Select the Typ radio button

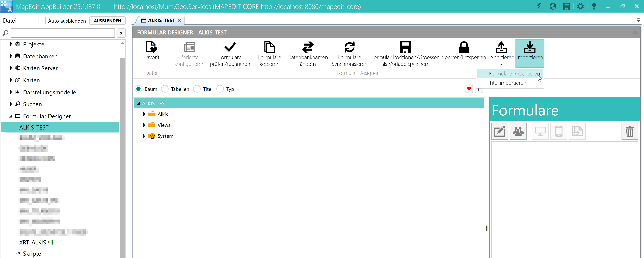(x=220, y=89)
